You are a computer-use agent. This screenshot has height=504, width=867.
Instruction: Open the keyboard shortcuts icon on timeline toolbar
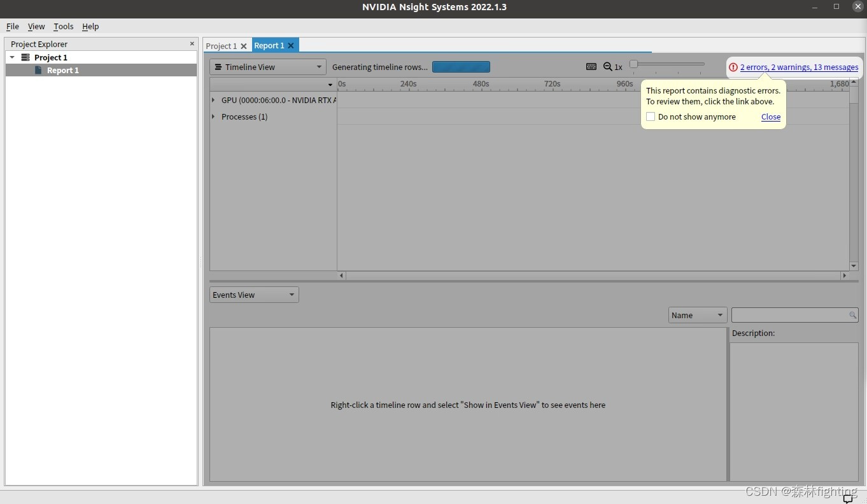(591, 66)
